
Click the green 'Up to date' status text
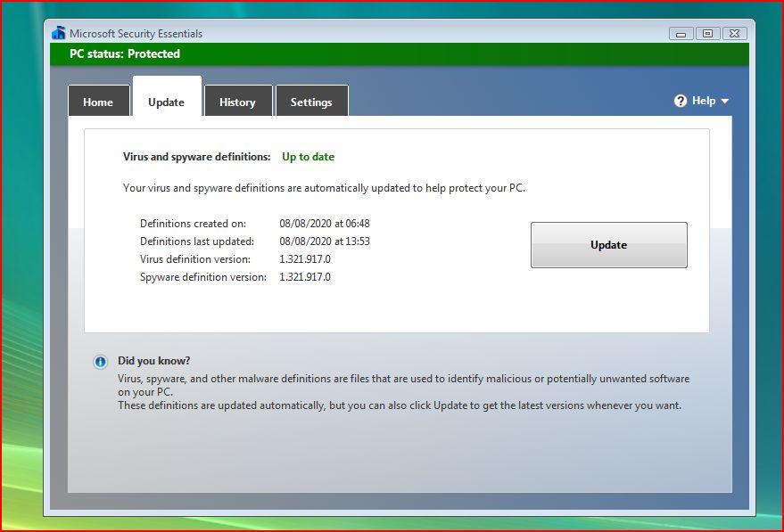click(308, 157)
